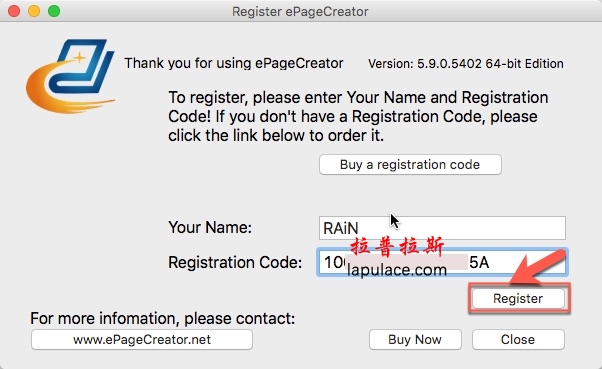The height and width of the screenshot is (369, 602).
Task: Open the www.ePageCreator.net website link
Action: click(142, 339)
